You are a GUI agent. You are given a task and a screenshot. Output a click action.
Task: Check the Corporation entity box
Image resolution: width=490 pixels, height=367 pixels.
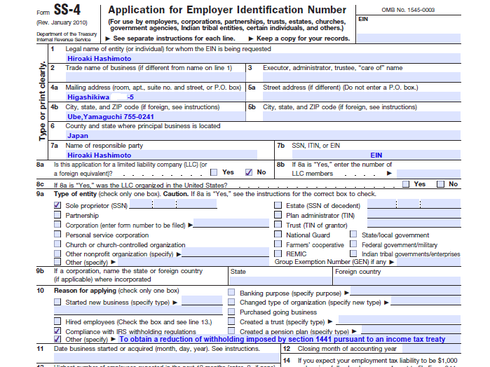tap(57, 224)
